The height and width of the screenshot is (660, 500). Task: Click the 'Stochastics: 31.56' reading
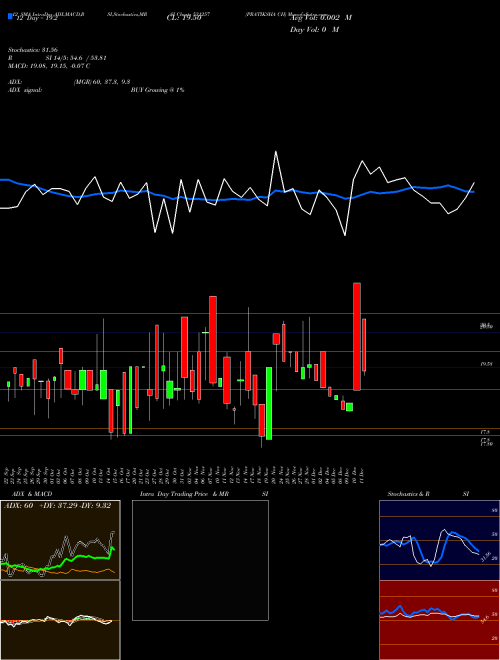coord(32,50)
